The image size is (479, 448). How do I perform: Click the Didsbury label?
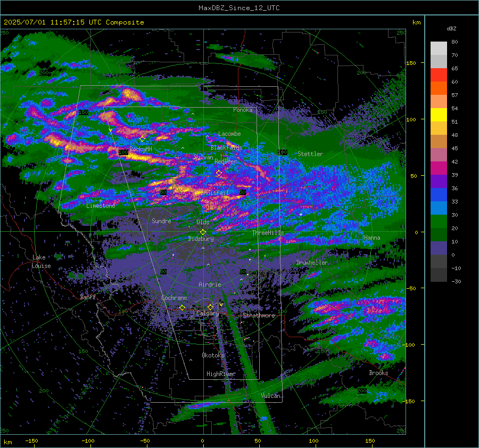tap(201, 239)
